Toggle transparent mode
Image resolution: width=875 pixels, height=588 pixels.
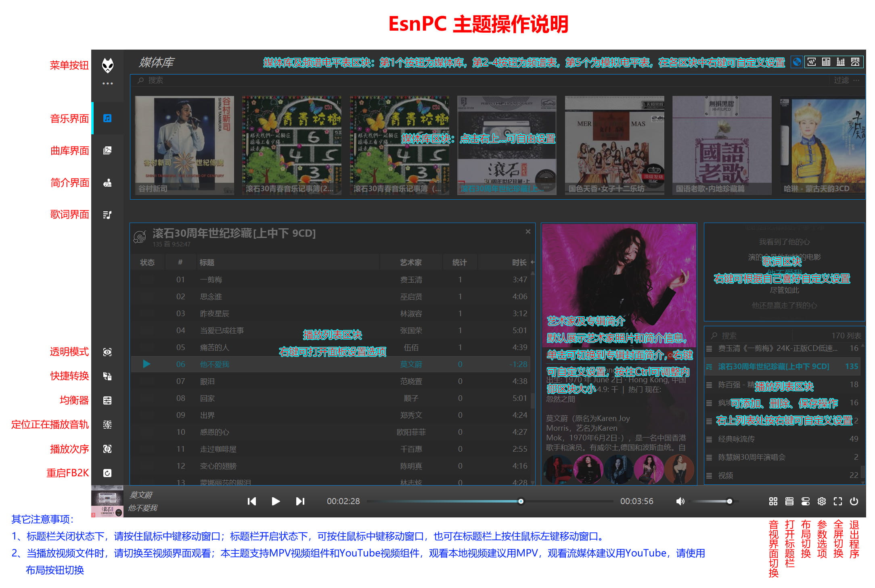pos(107,352)
